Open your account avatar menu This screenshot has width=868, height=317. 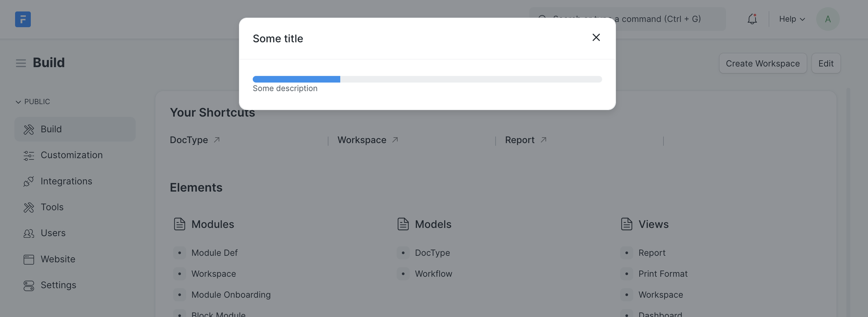(828, 19)
